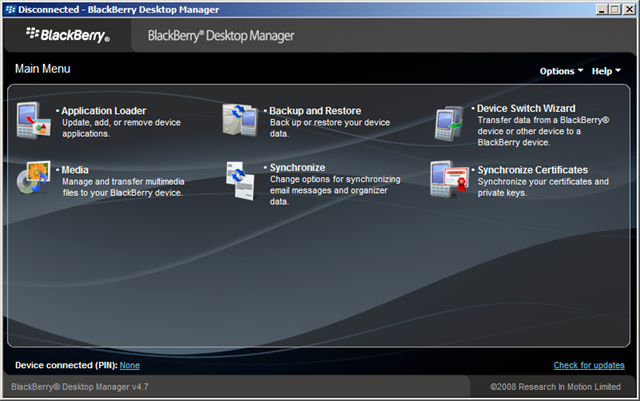Click Check for updates link
The image size is (640, 401).
[x=589, y=365]
